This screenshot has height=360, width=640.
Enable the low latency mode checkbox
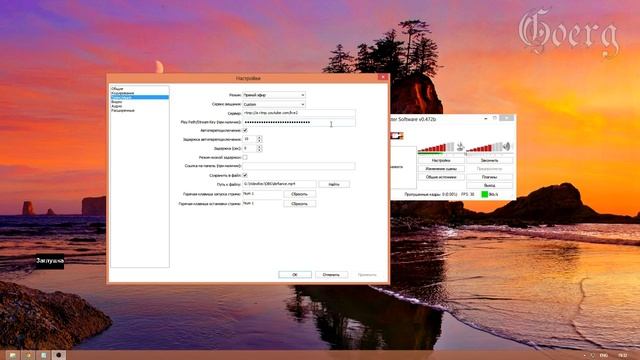[245, 157]
